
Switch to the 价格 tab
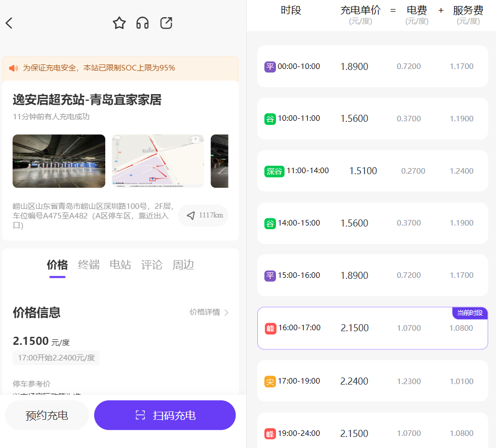coord(57,265)
